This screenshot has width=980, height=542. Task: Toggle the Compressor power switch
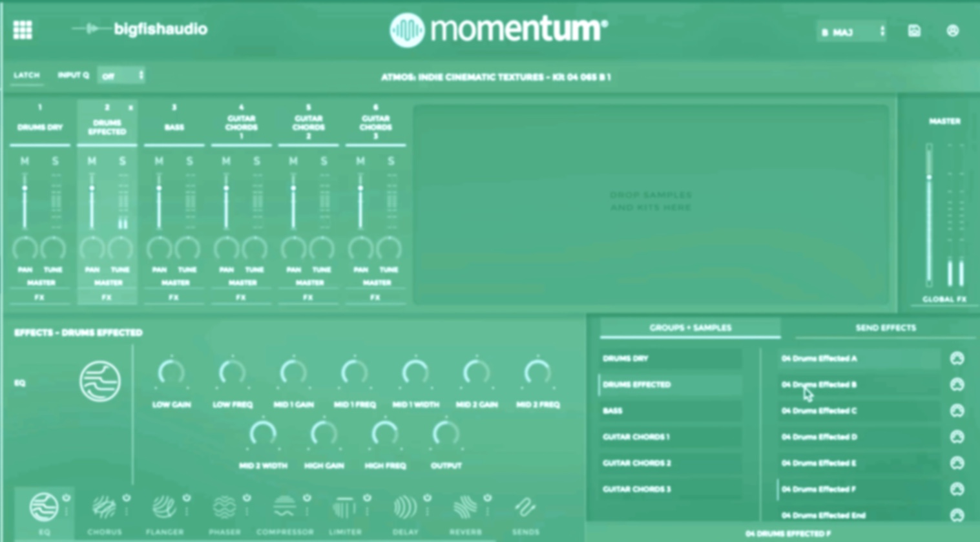(307, 498)
